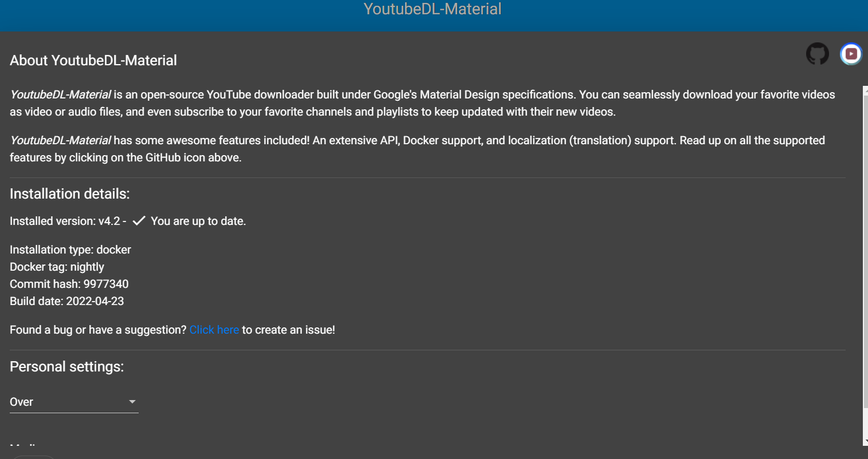Click 'Docker tag: nightly' line

pyautogui.click(x=57, y=267)
